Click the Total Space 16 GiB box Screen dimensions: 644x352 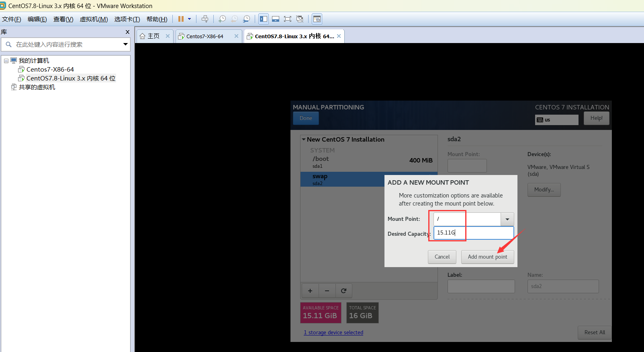(362, 313)
